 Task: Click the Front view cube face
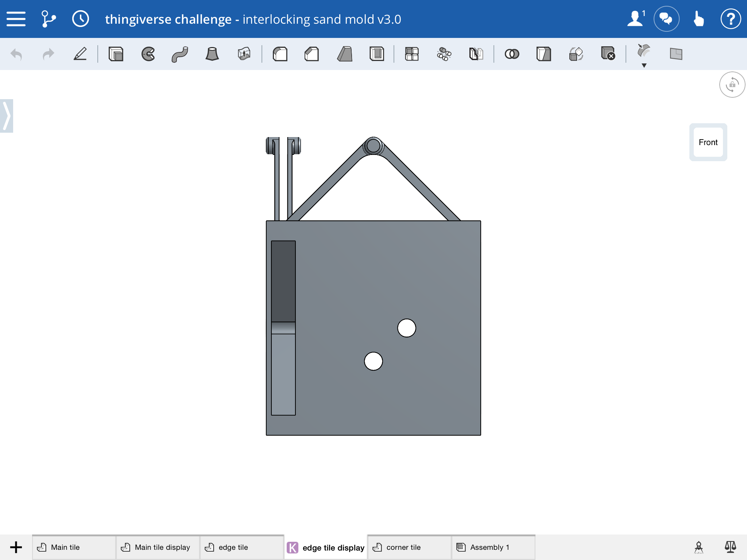(708, 142)
